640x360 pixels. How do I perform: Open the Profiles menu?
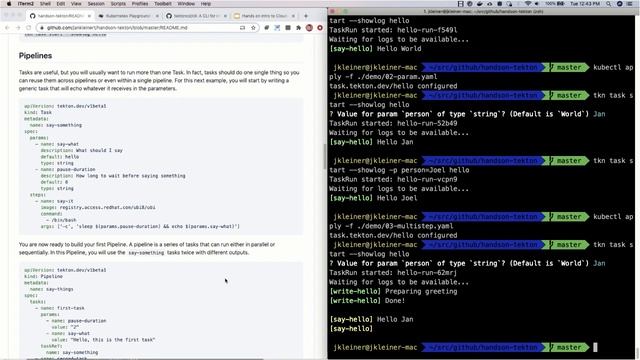(x=140, y=4)
